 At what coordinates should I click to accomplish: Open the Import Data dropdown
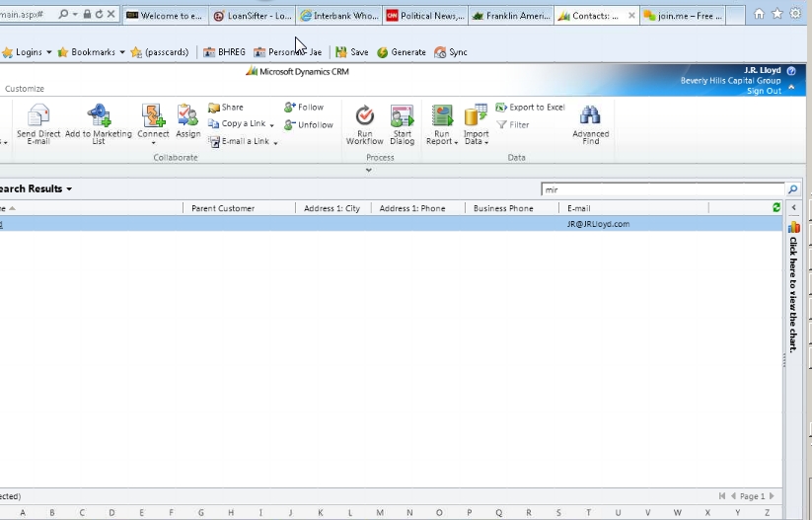476,141
